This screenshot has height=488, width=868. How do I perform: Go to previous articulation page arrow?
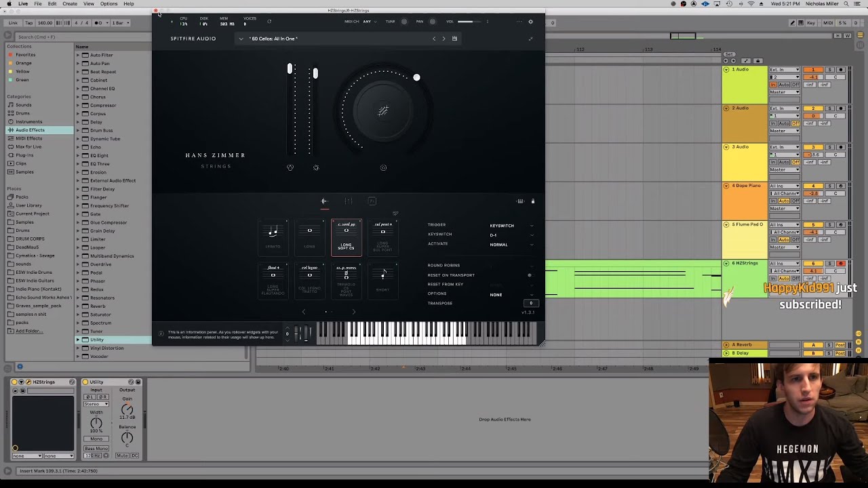(x=303, y=312)
